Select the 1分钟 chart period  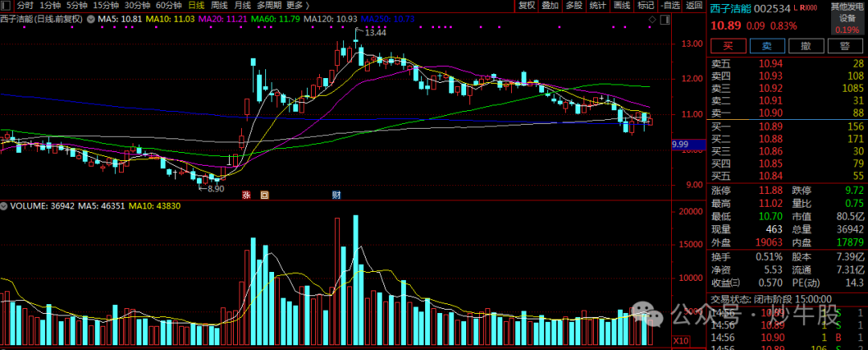point(50,6)
